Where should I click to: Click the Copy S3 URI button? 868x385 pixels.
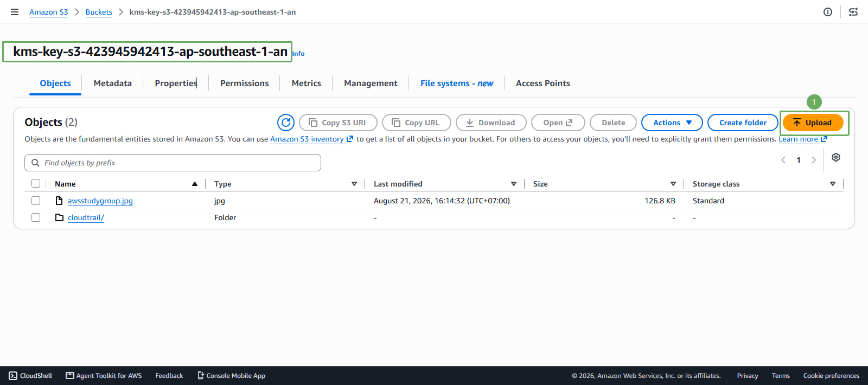338,123
